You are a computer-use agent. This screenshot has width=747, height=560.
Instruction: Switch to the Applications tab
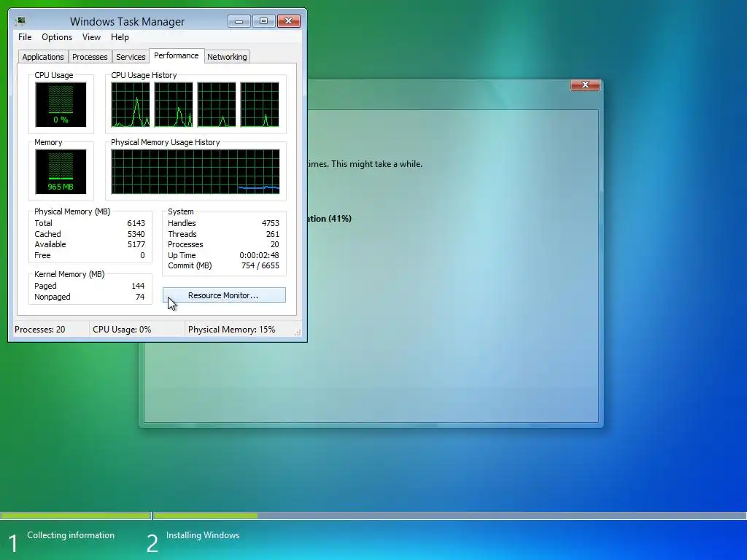(x=43, y=57)
